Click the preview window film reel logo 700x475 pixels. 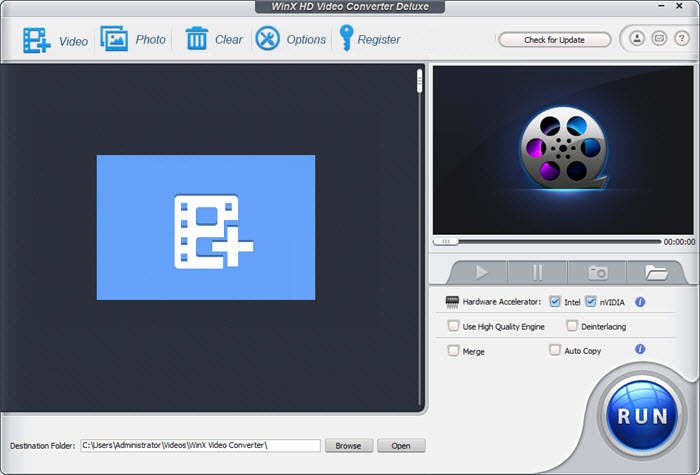(563, 149)
